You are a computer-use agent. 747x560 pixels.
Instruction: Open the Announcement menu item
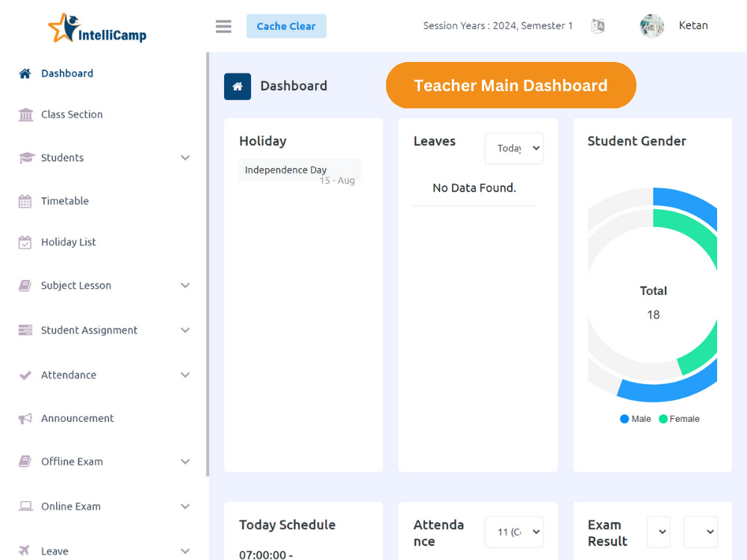pos(77,418)
